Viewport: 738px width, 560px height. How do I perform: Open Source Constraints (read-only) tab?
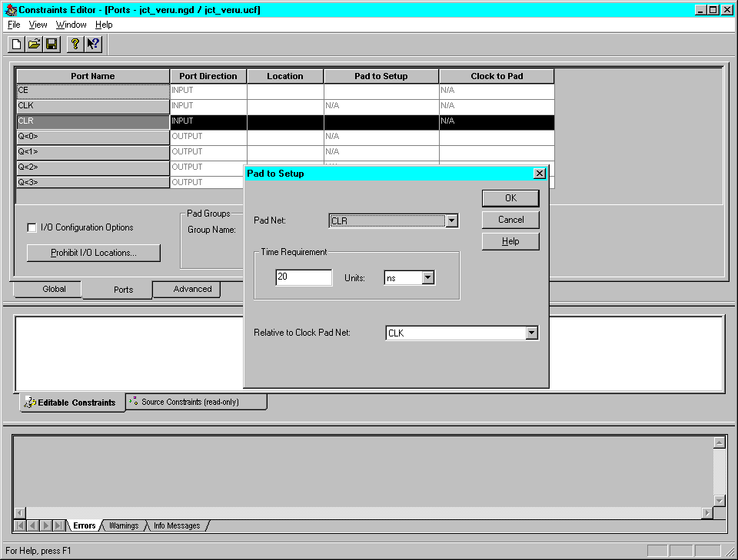196,402
